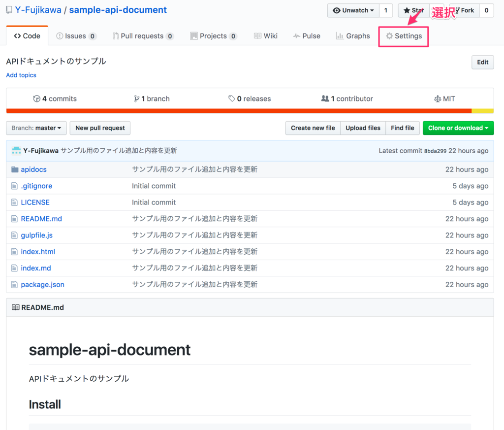Click the index.md file icon
This screenshot has width=504, height=430.
pyautogui.click(x=14, y=268)
